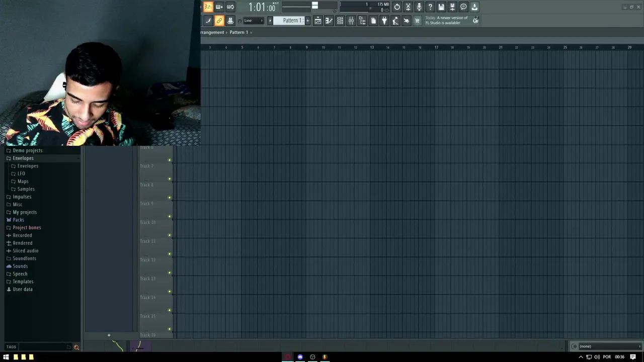Viewport: 644px width, 362px height.
Task: Click the small folder icon near TAGS
Action: click(x=69, y=347)
